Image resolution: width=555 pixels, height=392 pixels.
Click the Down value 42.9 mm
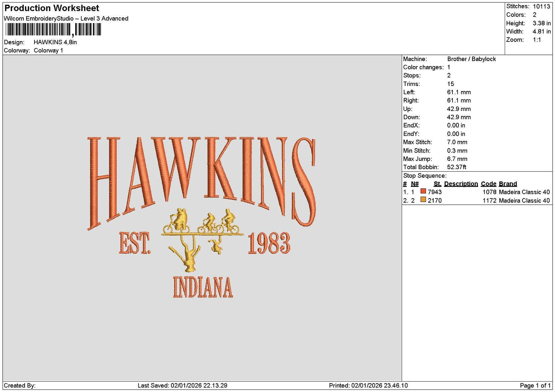459,117
